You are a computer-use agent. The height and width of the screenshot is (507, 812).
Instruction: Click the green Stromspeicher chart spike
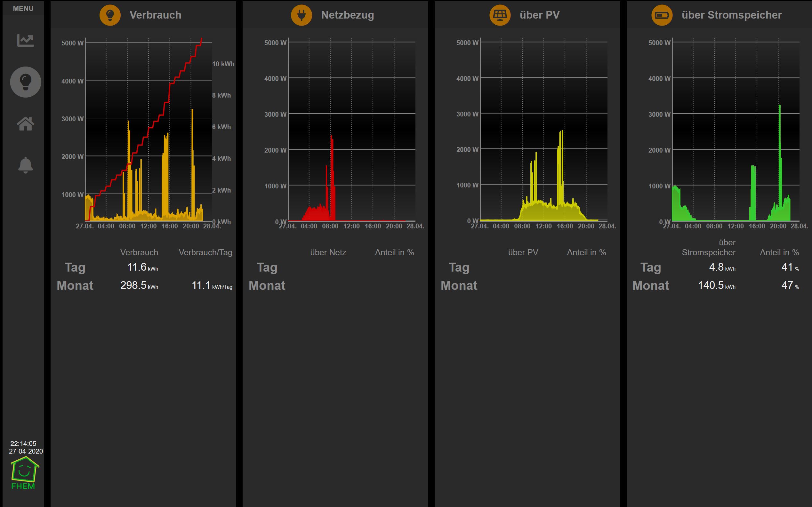[779, 114]
